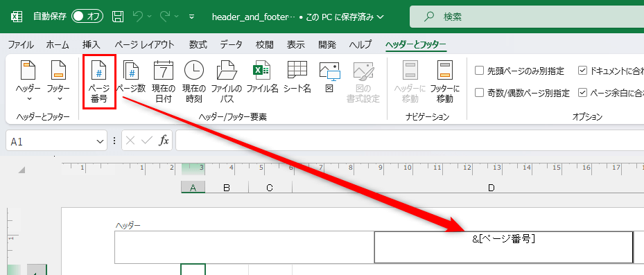Insert Picture element (図)

pos(329,77)
